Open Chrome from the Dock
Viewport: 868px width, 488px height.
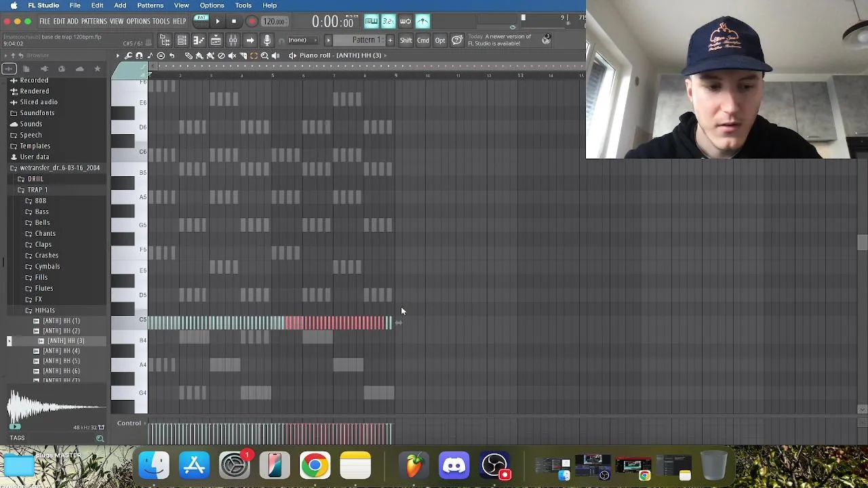pos(315,465)
